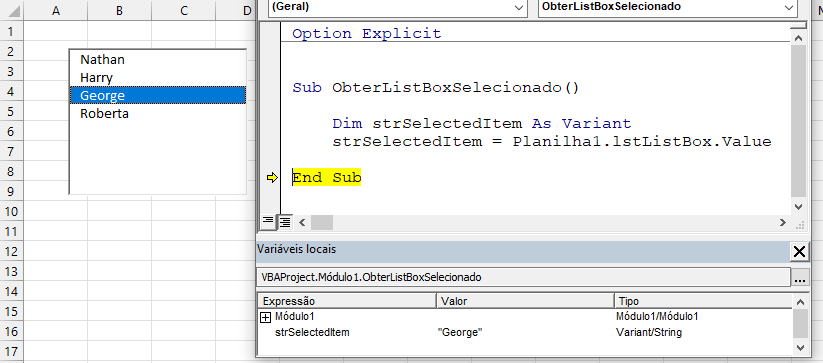The image size is (823, 363).
Task: Click the Valor column header
Action: point(525,301)
